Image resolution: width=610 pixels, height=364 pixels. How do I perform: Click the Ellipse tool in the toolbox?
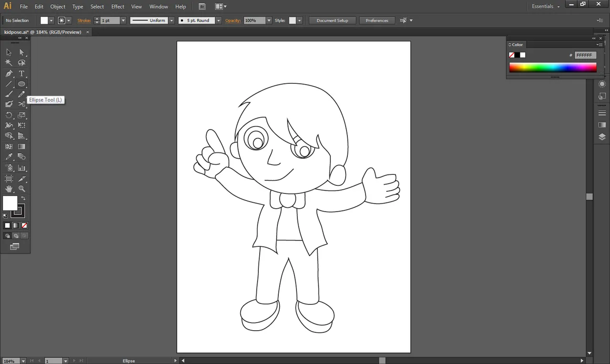pos(21,84)
